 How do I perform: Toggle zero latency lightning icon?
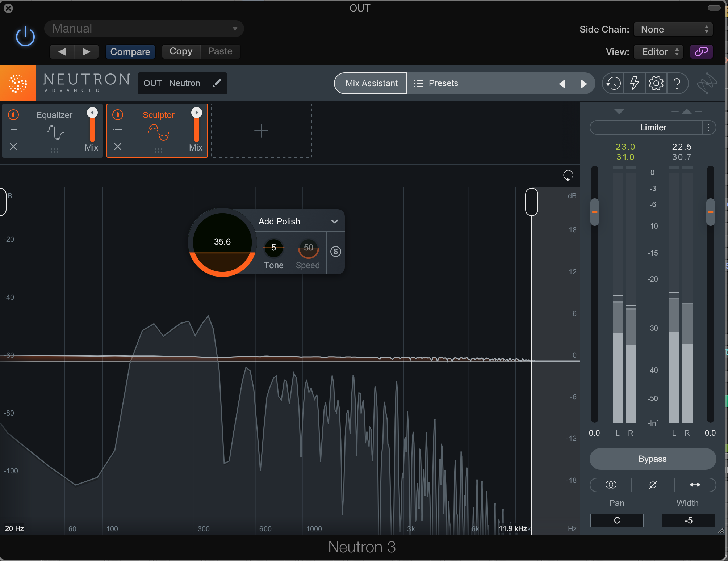[635, 84]
